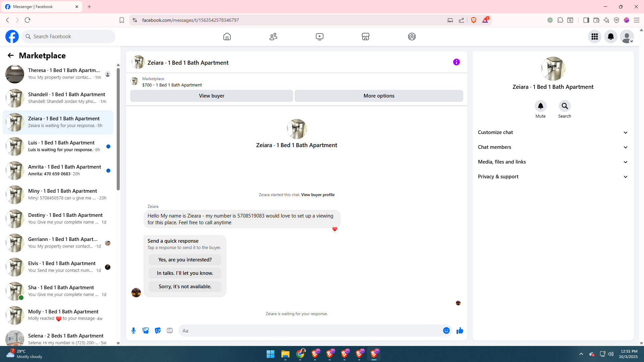Open the Facebook Home icon
This screenshot has height=362, width=644.
[x=227, y=37]
